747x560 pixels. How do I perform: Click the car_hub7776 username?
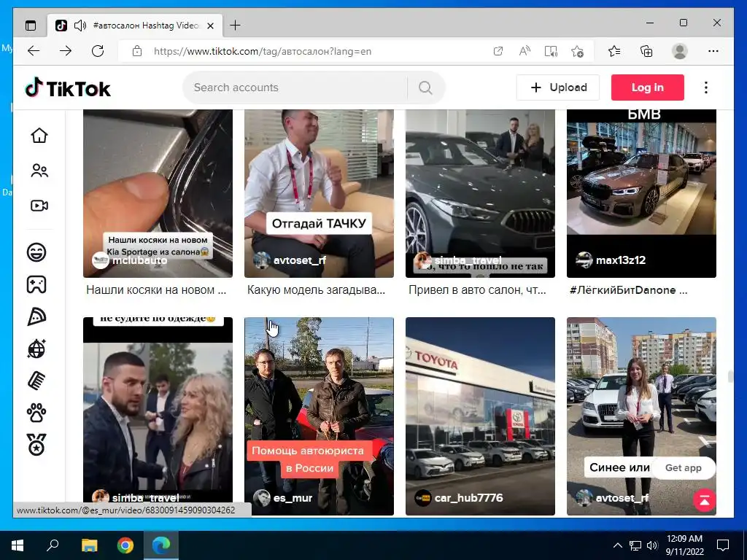[x=469, y=497]
